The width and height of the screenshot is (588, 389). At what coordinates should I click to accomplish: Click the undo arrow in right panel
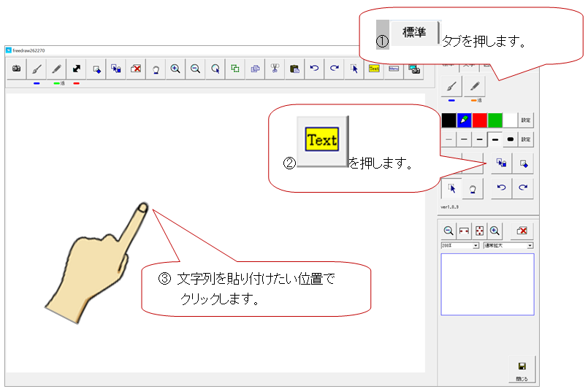[501, 188]
